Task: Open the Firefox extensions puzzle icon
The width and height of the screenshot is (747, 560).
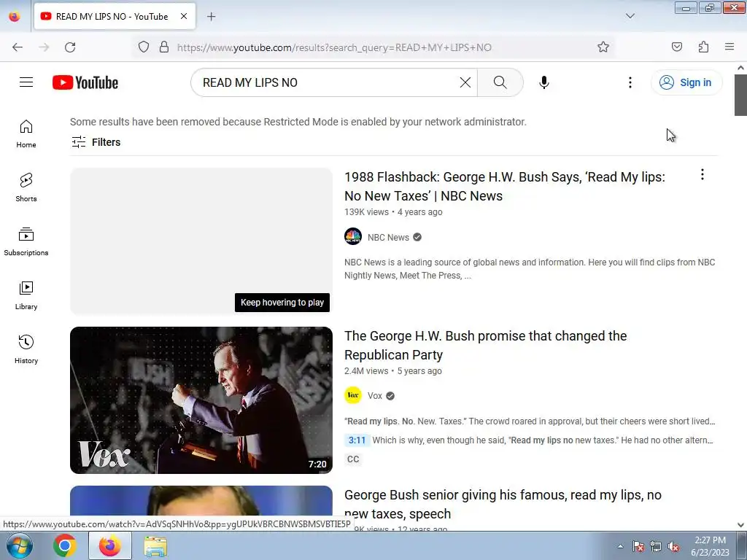Action: pos(703,47)
